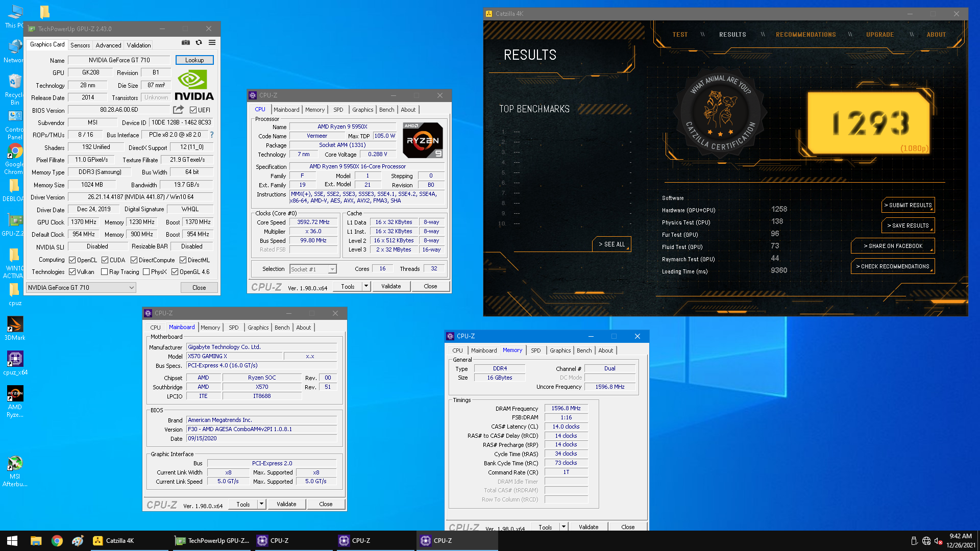
Task: Select the Google Chrome desktop shortcut
Action: (x=15, y=159)
